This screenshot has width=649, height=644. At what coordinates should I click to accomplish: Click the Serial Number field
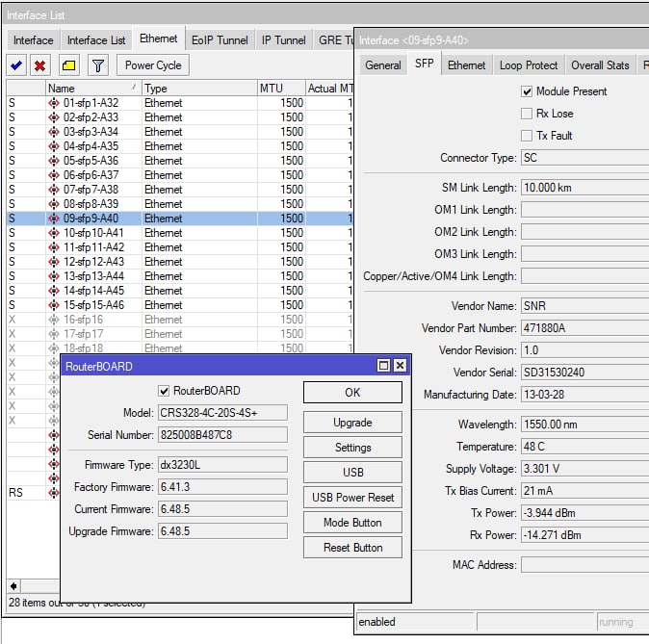point(222,435)
